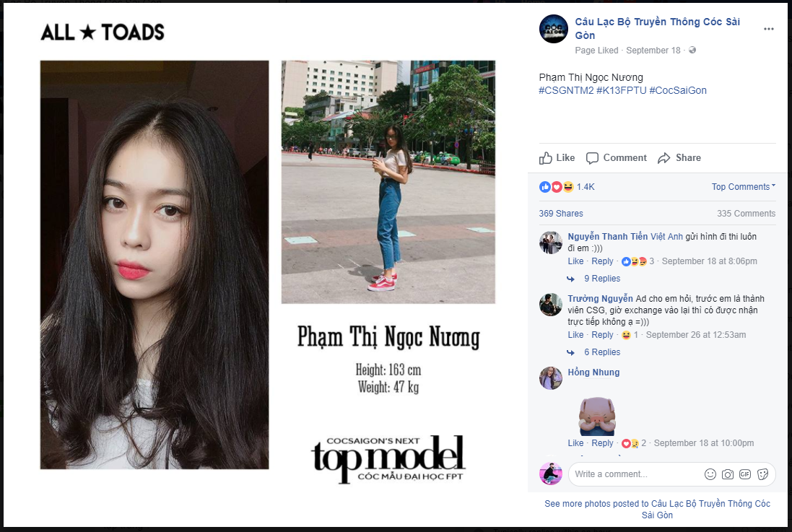Click the Cóc Sài Gòn page avatar
The width and height of the screenshot is (792, 532).
554,29
